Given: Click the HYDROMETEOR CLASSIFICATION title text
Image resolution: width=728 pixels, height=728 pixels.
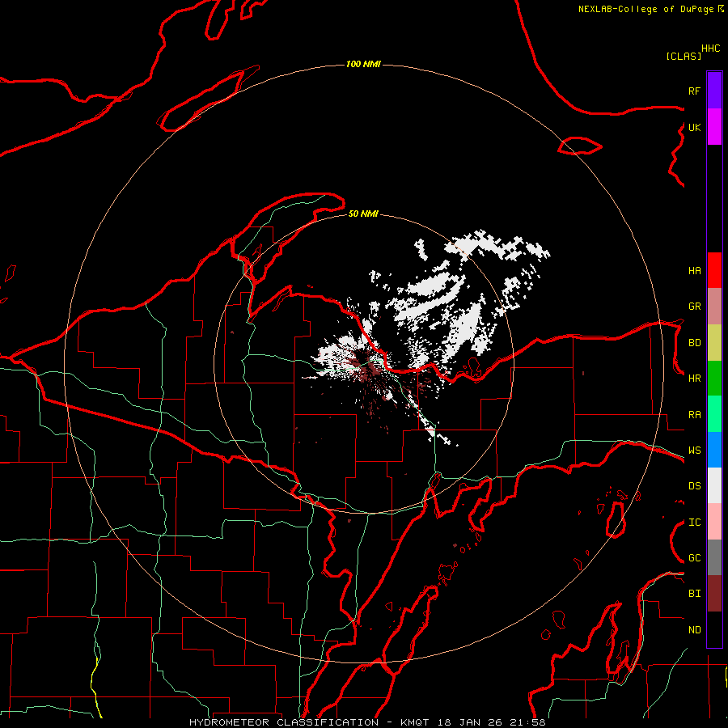Looking at the screenshot, I should [x=284, y=722].
